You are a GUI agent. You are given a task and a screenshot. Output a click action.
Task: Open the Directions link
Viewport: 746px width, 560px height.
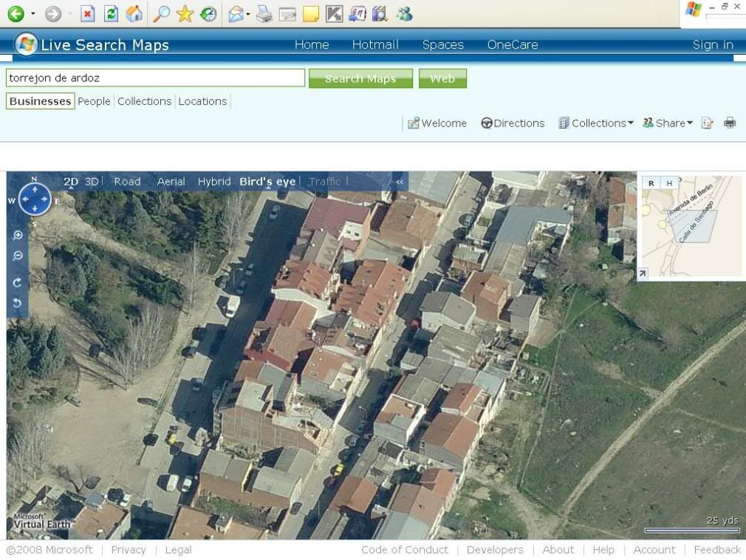click(513, 123)
